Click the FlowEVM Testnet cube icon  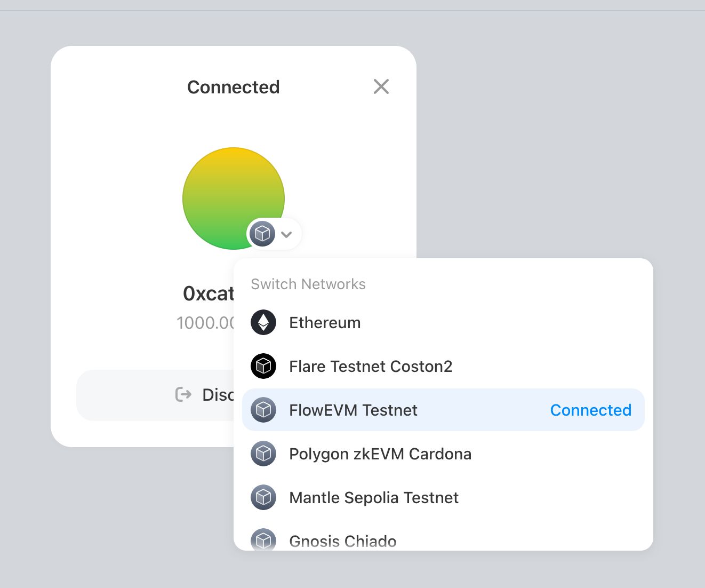263,410
